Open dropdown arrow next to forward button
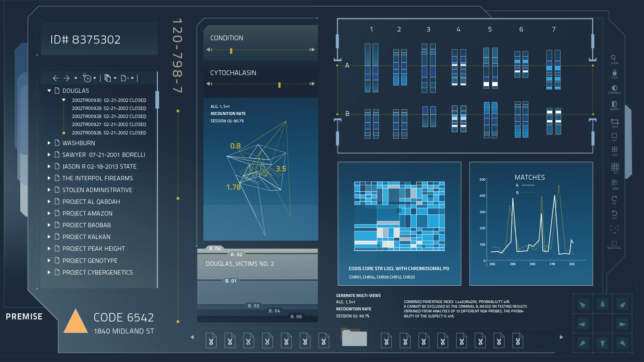The width and height of the screenshot is (644, 362). [76, 78]
